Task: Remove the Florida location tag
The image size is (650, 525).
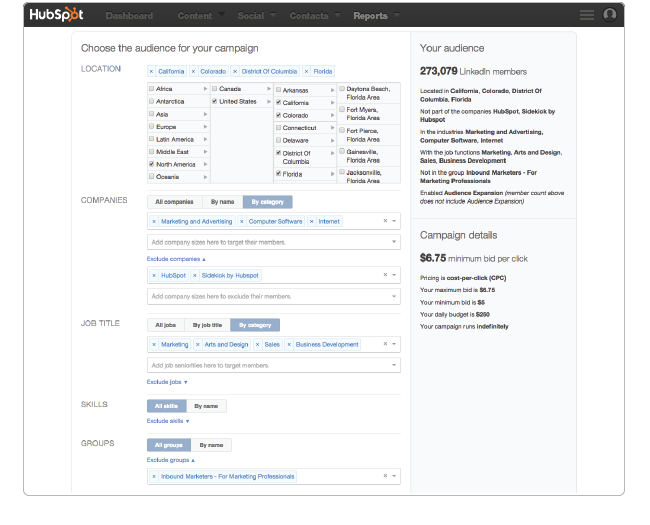Action: click(x=305, y=72)
